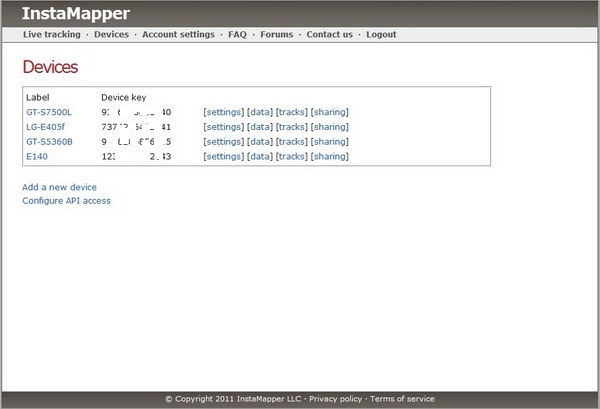The width and height of the screenshot is (600, 409).
Task: View data for GT-S7500L
Action: [260, 112]
